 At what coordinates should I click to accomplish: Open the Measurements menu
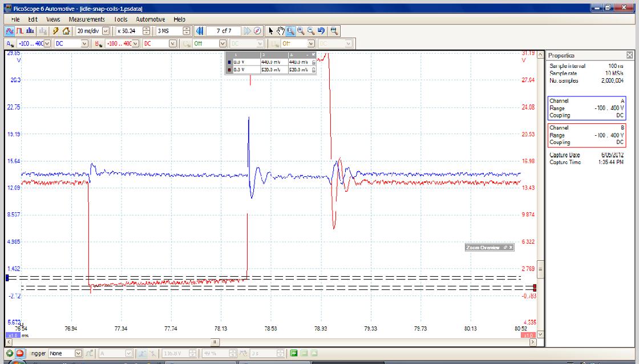pos(87,19)
